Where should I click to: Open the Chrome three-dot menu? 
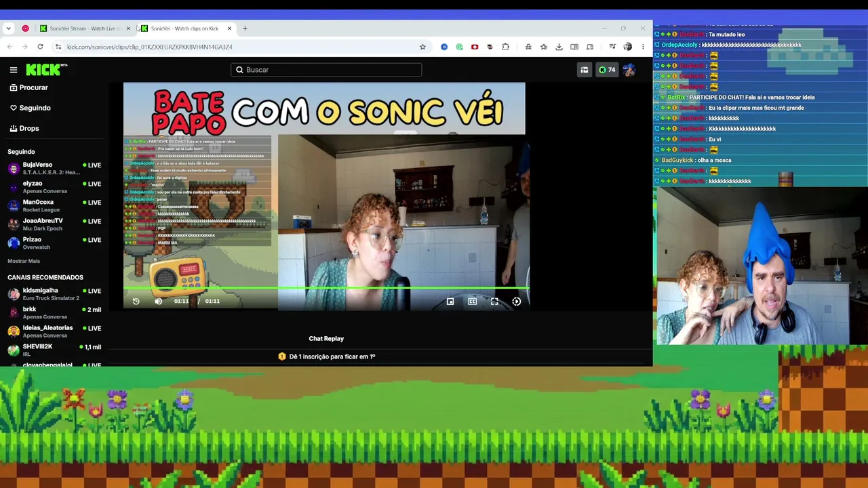pyautogui.click(x=643, y=47)
